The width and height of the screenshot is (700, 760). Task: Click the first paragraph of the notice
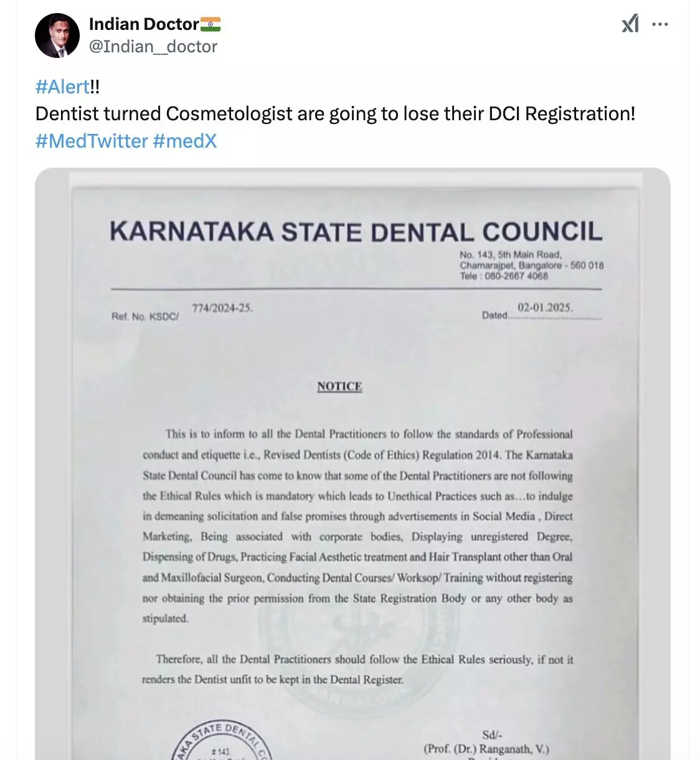pyautogui.click(x=357, y=526)
